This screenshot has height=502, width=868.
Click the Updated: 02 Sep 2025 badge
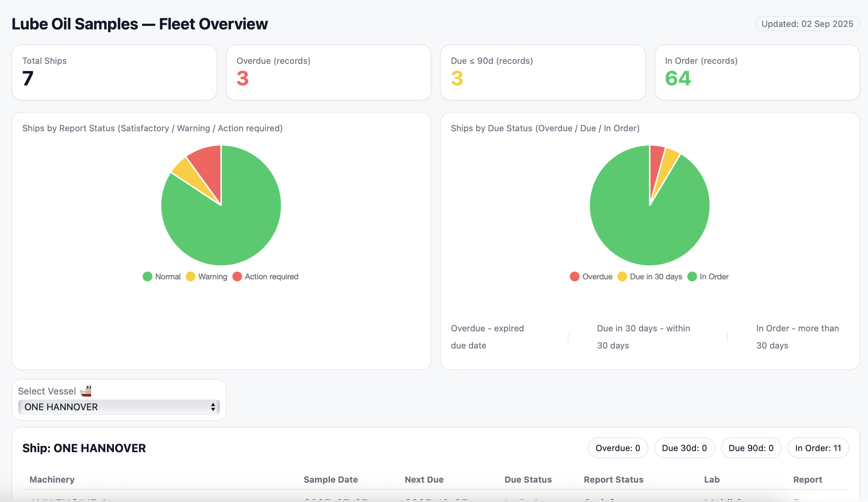807,24
